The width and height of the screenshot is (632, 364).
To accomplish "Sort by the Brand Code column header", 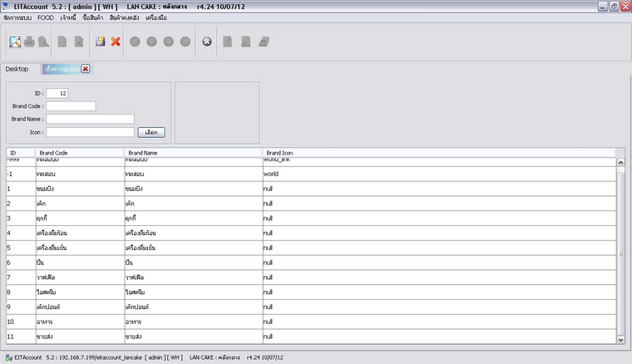I will 80,153.
